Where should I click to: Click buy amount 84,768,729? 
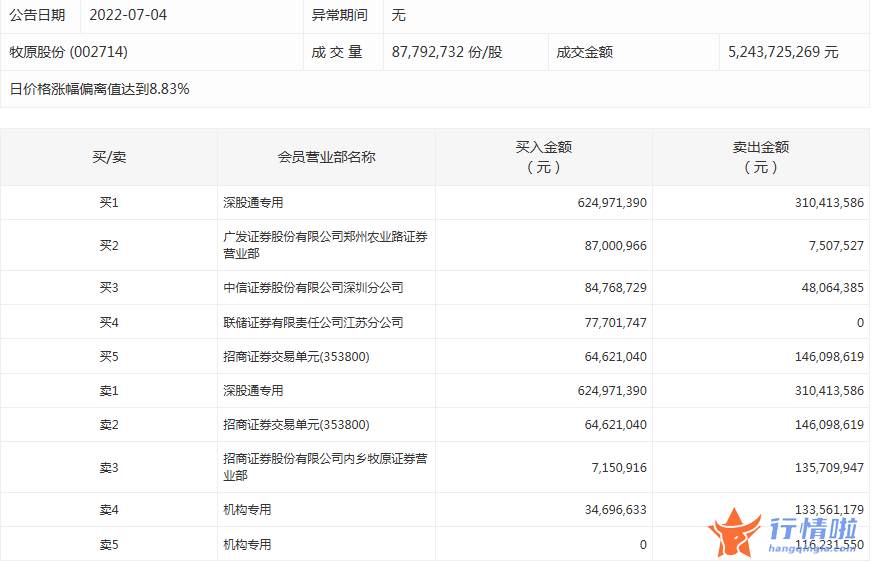615,288
